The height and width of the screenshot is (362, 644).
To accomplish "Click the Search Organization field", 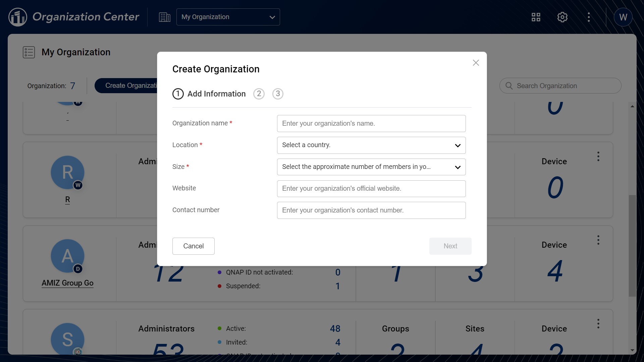I will pos(563,86).
